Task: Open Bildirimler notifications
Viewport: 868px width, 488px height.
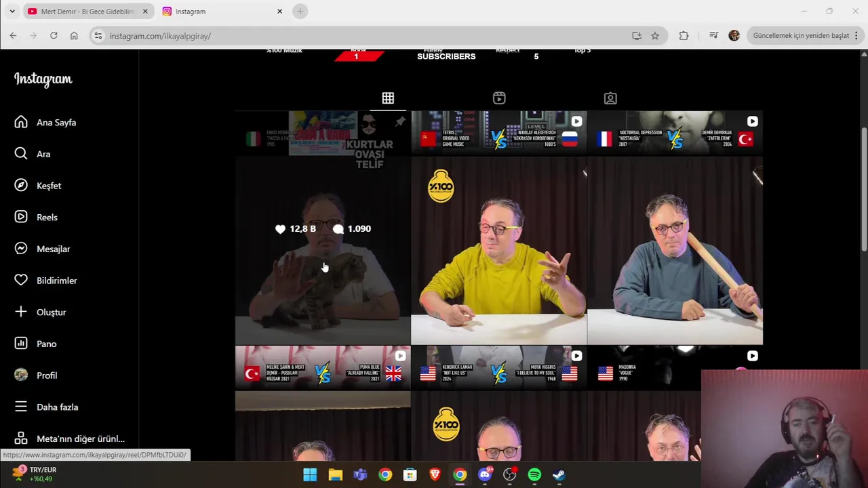Action: [46, 281]
